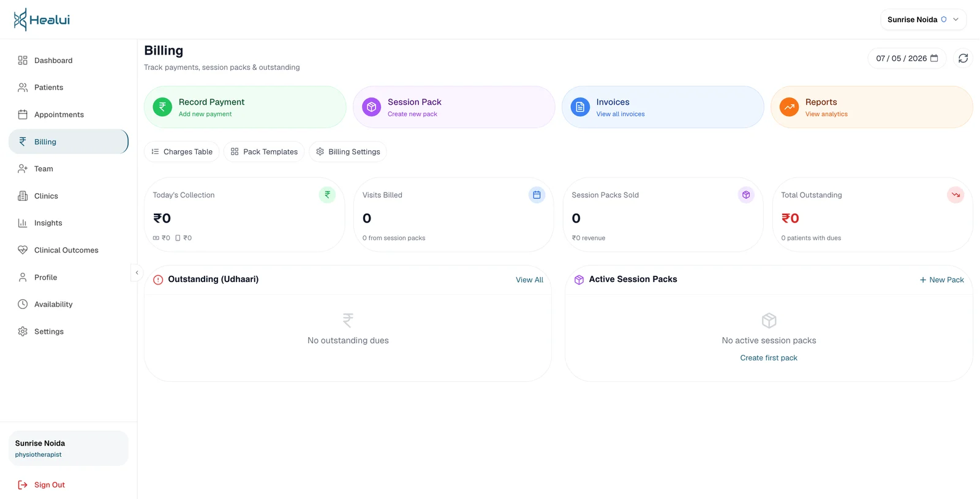Go to Dashboard in the sidebar

click(69, 61)
